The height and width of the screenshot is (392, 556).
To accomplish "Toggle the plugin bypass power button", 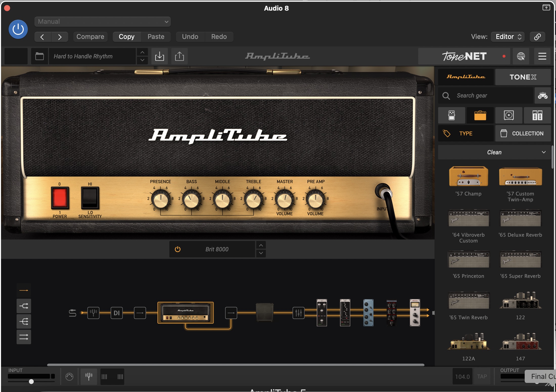I will pyautogui.click(x=18, y=29).
